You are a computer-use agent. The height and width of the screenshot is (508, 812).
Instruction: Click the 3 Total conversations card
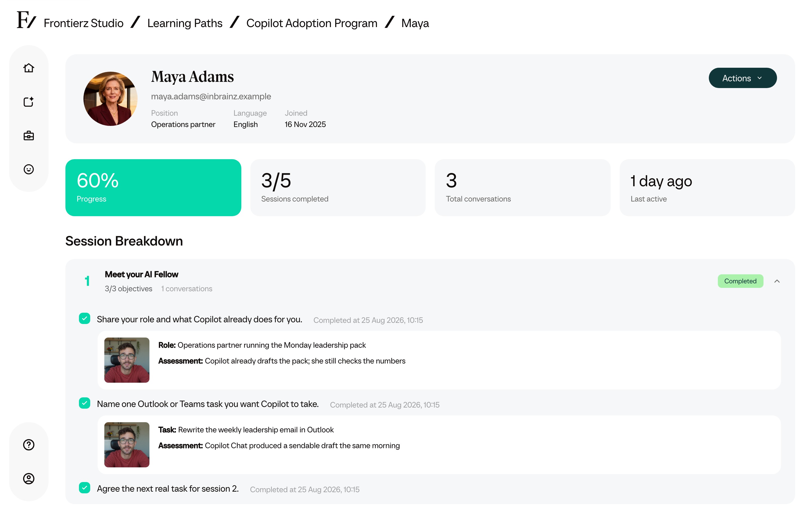click(x=522, y=187)
